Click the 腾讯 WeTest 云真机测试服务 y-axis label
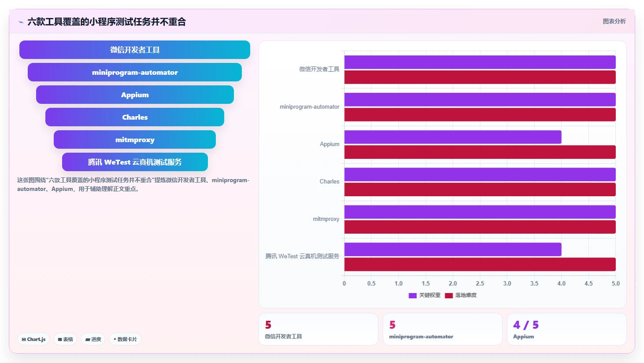The height and width of the screenshot is (363, 644). 303,256
